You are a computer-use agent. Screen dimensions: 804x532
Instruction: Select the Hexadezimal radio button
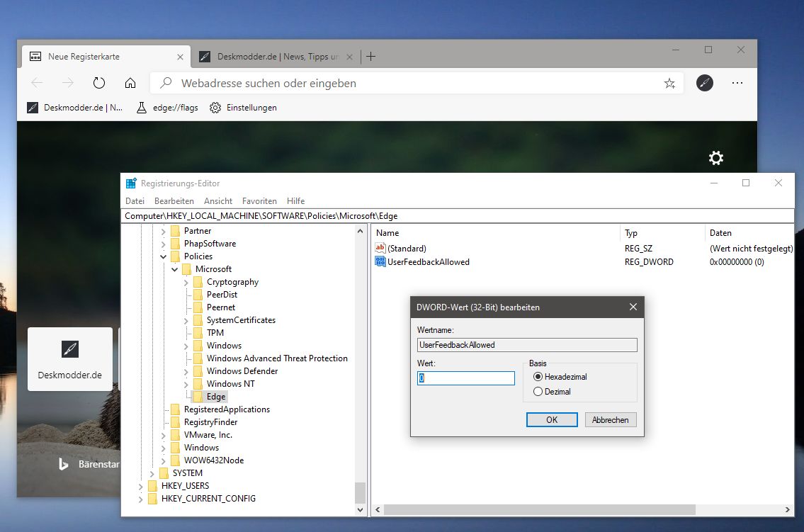pos(538,377)
